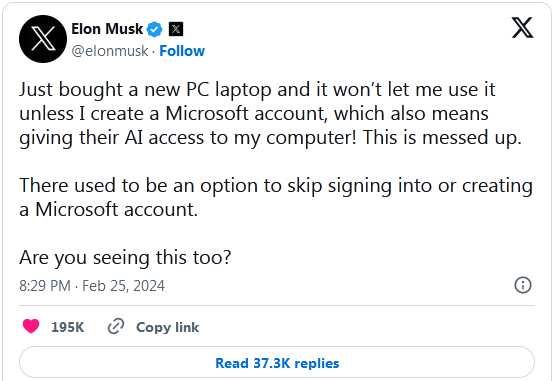
Task: Like the post with the pink heart
Action: tap(31, 326)
